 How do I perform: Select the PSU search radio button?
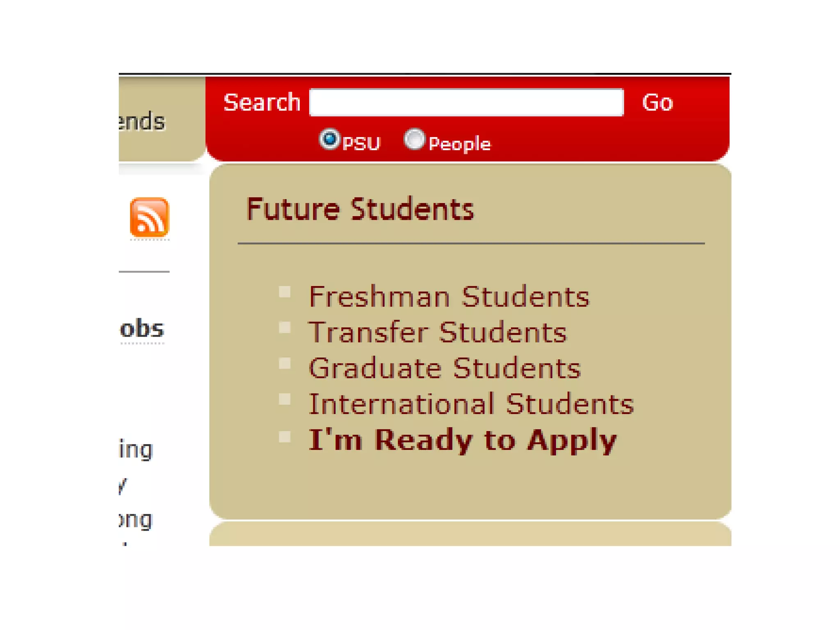tap(329, 139)
